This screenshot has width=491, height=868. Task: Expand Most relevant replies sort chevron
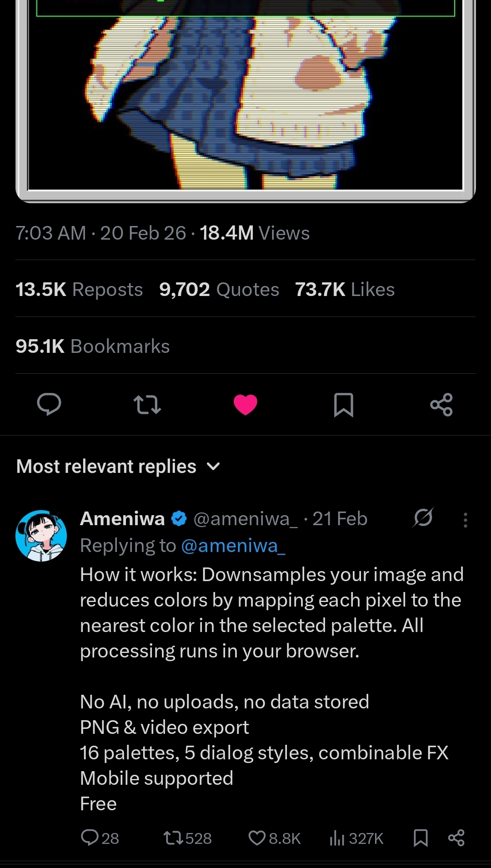click(213, 467)
